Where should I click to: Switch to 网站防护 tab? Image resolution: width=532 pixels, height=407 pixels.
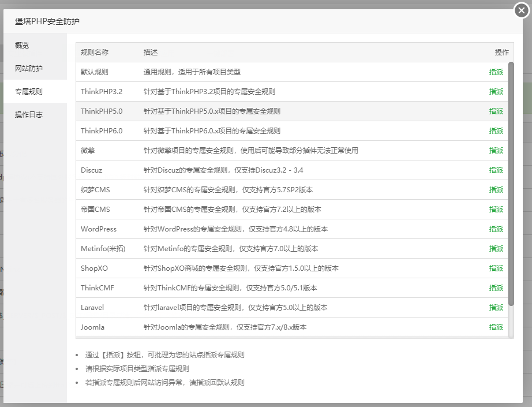click(x=35, y=68)
